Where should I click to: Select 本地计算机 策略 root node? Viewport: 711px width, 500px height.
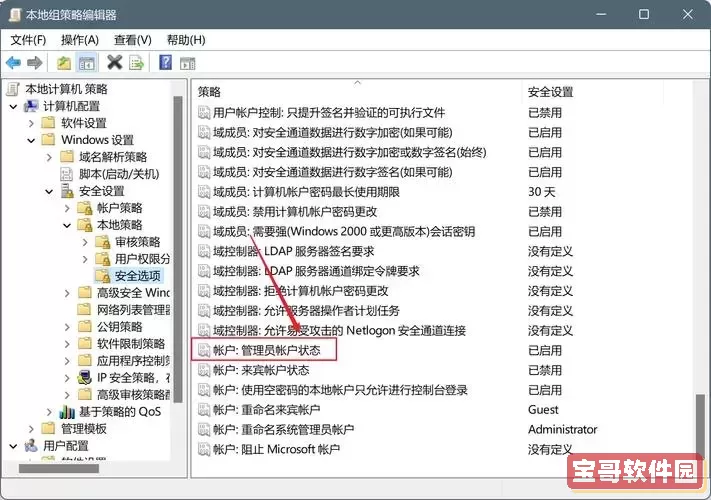[x=66, y=89]
